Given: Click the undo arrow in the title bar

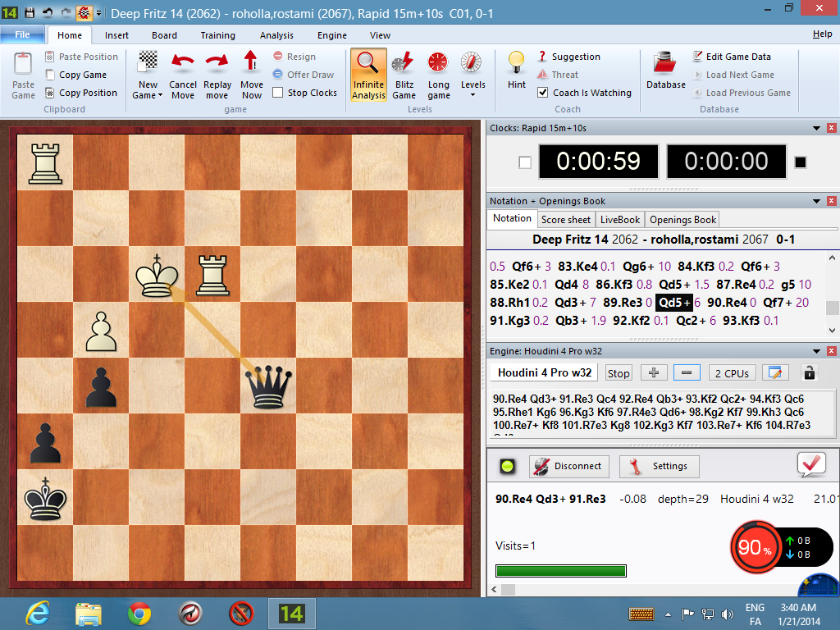Looking at the screenshot, I should [x=48, y=12].
